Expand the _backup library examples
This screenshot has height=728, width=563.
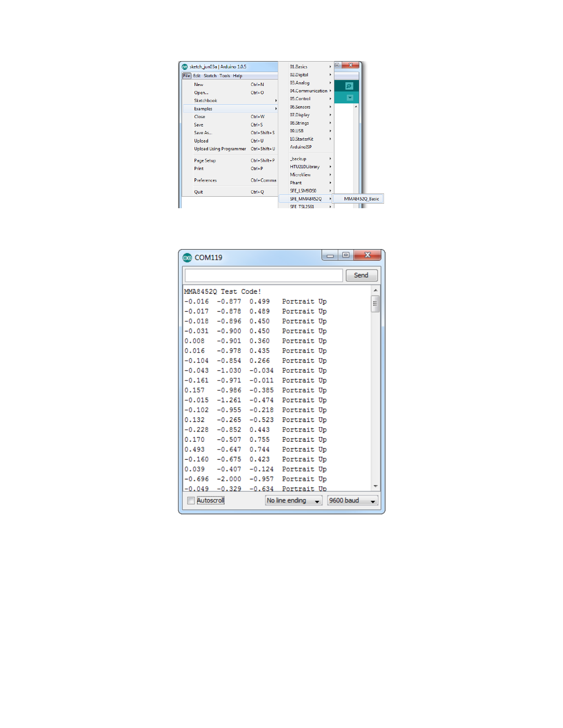pyautogui.click(x=306, y=159)
